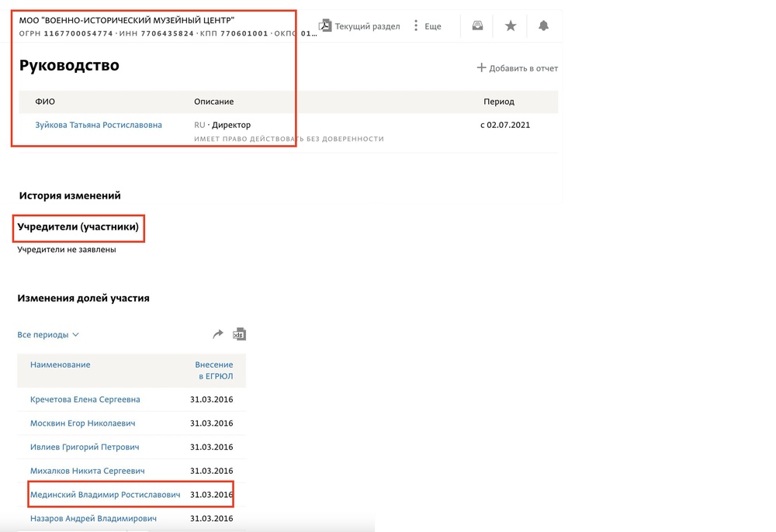Sort by the Наименование column header
Image resolution: width=776 pixels, height=532 pixels.
(61, 364)
